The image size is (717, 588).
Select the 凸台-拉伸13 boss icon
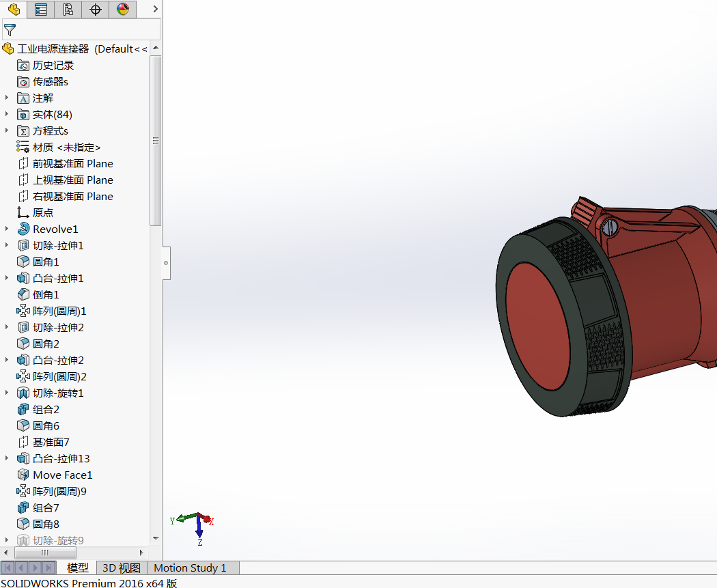[x=23, y=458]
